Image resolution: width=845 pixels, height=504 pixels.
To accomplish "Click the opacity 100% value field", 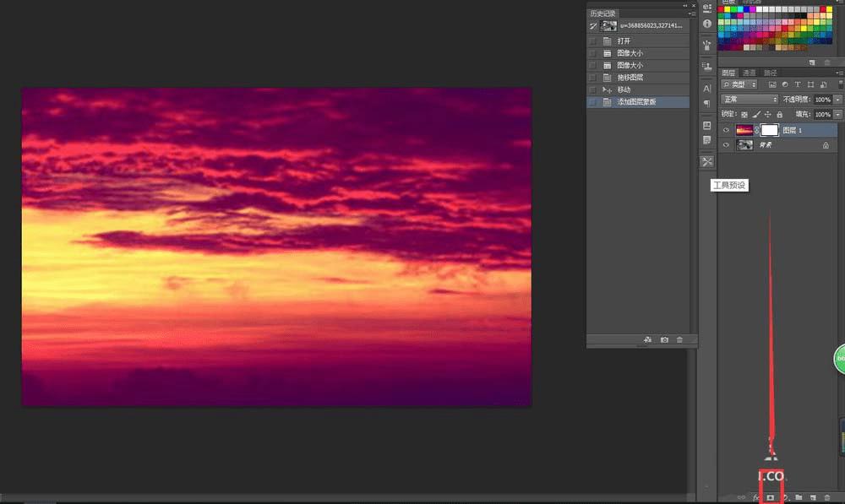I will (x=823, y=100).
